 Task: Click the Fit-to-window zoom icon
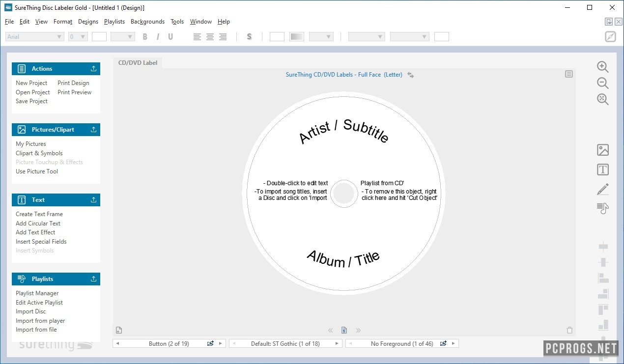tap(603, 99)
